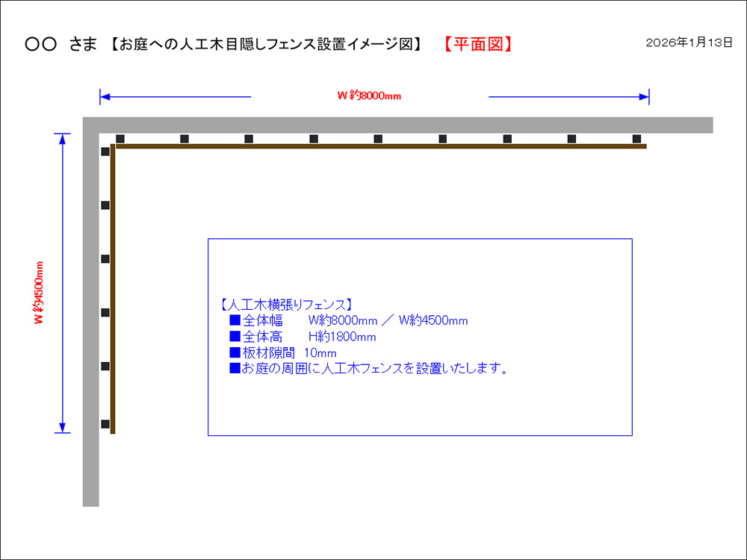Click the 〇〇 さま customer name text
Image resolution: width=747 pixels, height=560 pixels.
pyautogui.click(x=61, y=44)
